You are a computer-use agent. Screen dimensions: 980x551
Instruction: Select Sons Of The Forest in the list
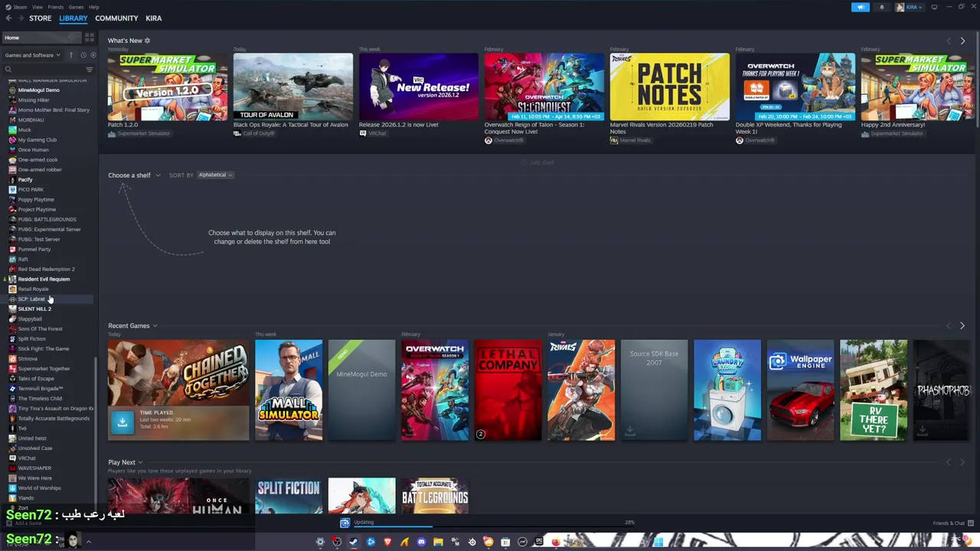(x=40, y=329)
